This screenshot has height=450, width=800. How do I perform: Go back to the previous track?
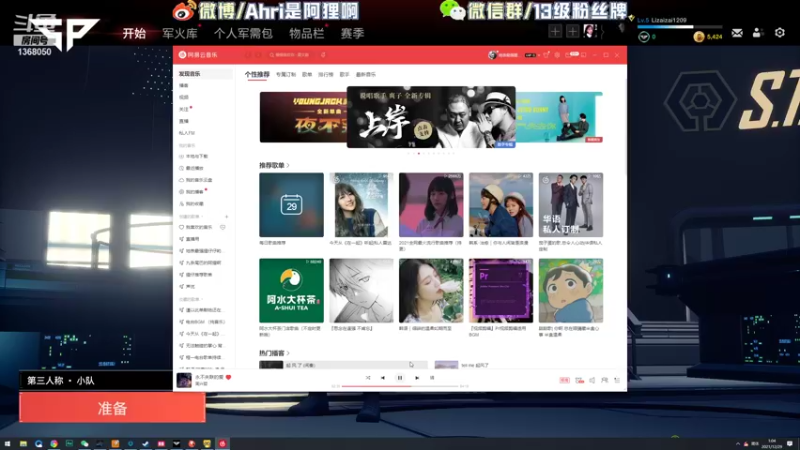[x=383, y=378]
